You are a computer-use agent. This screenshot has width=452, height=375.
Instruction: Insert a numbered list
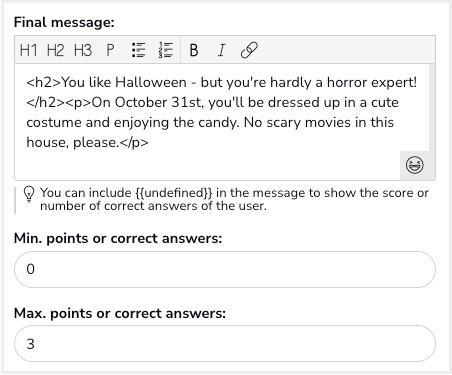pos(166,50)
